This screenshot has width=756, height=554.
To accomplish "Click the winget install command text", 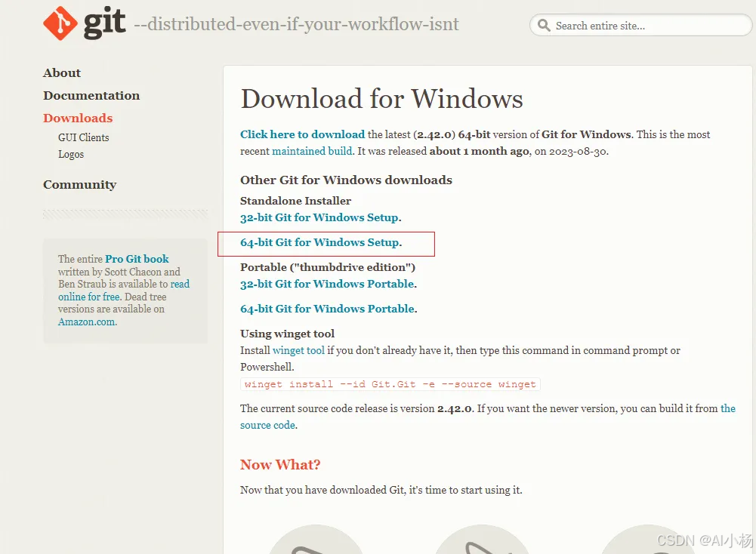I will click(x=390, y=384).
